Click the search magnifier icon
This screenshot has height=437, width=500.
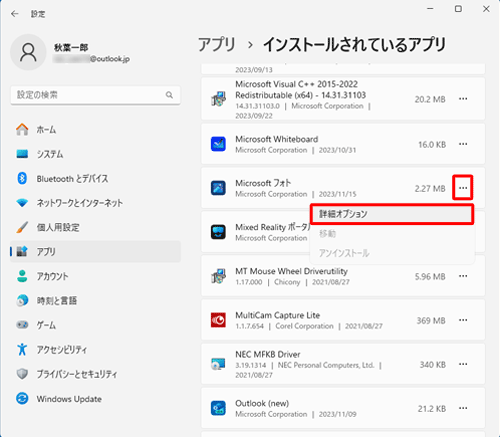pyautogui.click(x=169, y=95)
